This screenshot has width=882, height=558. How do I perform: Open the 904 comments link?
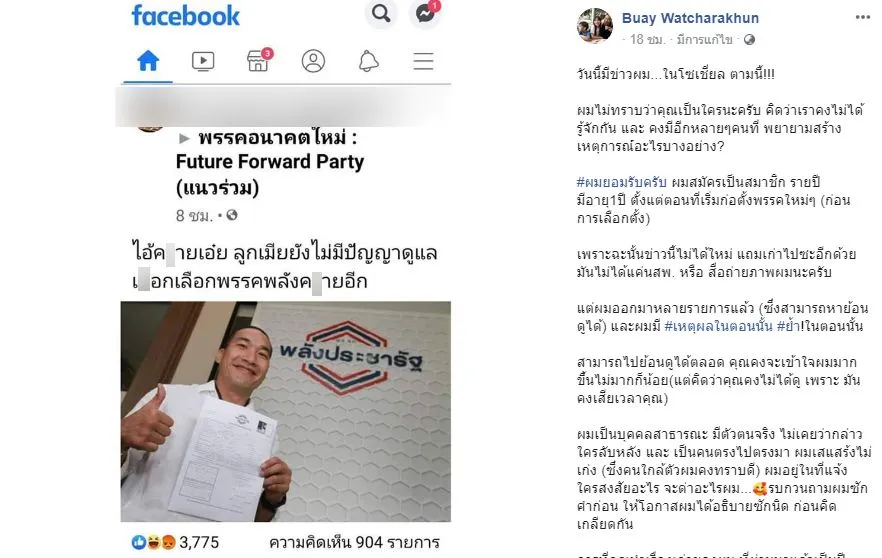354,542
